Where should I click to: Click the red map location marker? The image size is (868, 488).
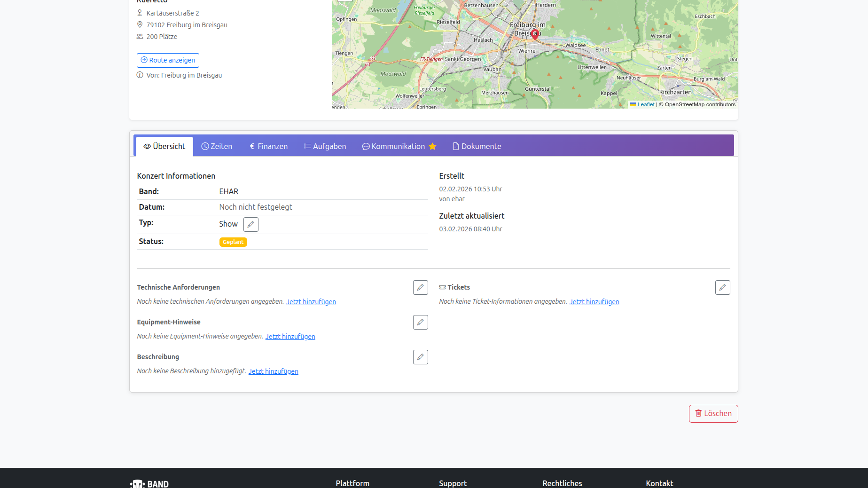pos(535,34)
